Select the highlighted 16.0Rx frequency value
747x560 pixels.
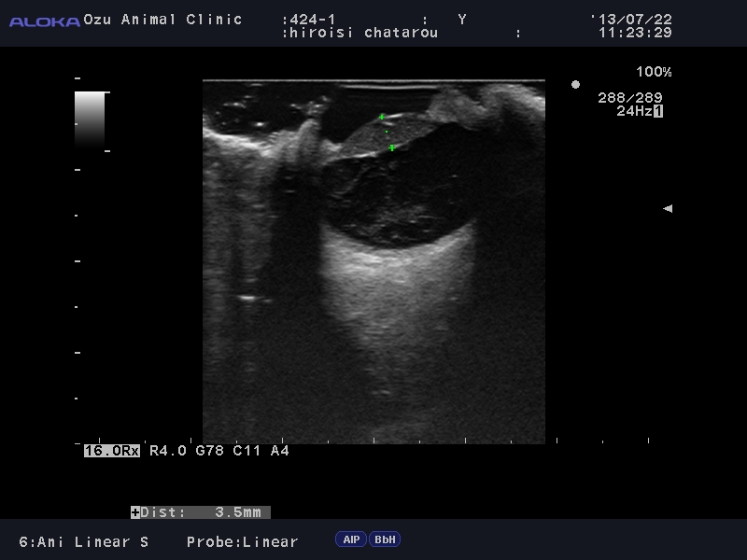point(112,451)
